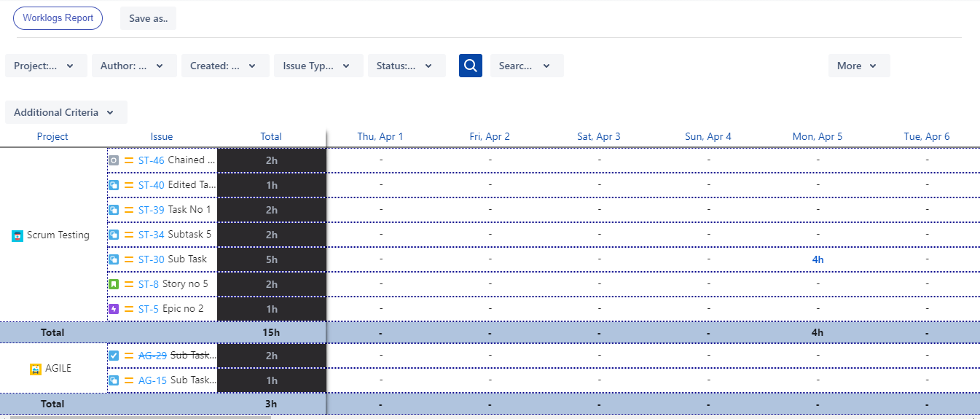The width and height of the screenshot is (980, 419).
Task: Click the ST-30 subtask type icon
Action: click(x=114, y=259)
